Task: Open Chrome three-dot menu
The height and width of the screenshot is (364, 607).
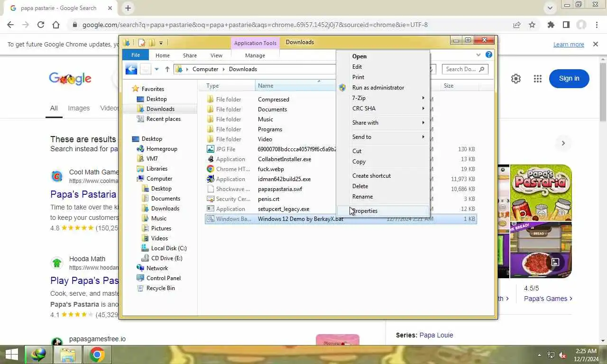Action: coord(597,25)
